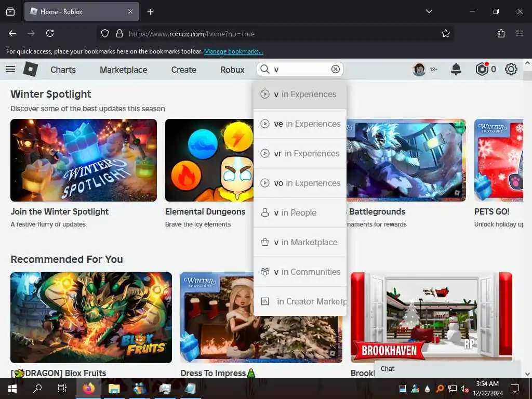This screenshot has height=399, width=532.
Task: Click the site lock icon
Action: 119,34
